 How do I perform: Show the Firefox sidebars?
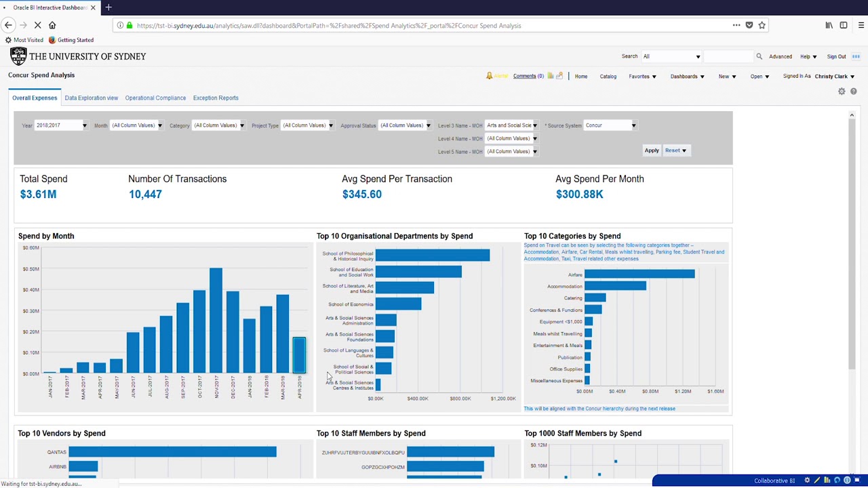[844, 25]
